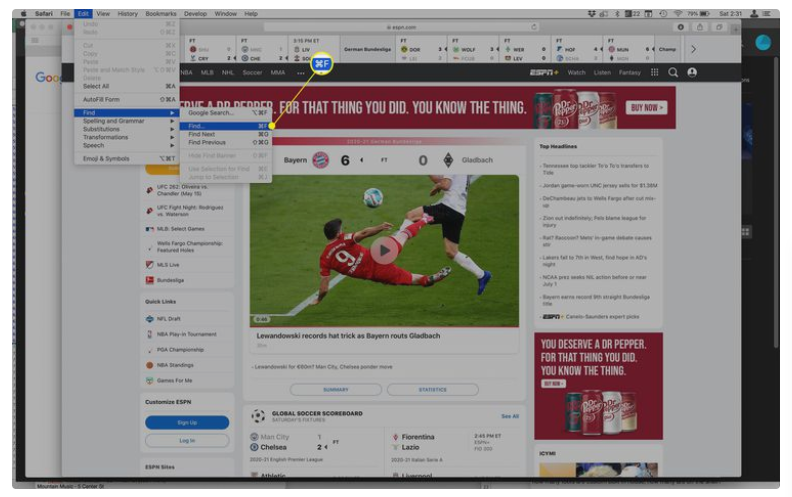Choose AutoFill Form in the Edit menu
Screen dimensions: 792x497
(x=126, y=100)
